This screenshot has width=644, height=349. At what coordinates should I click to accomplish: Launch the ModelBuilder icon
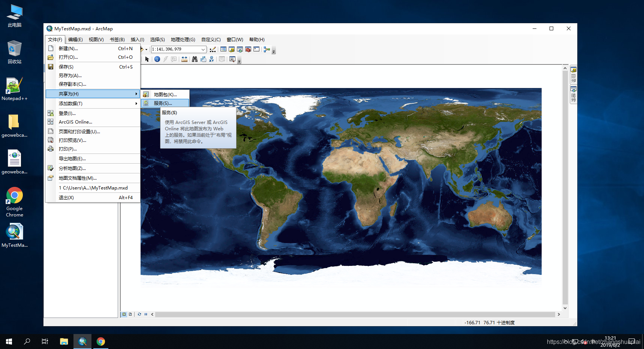click(x=267, y=49)
